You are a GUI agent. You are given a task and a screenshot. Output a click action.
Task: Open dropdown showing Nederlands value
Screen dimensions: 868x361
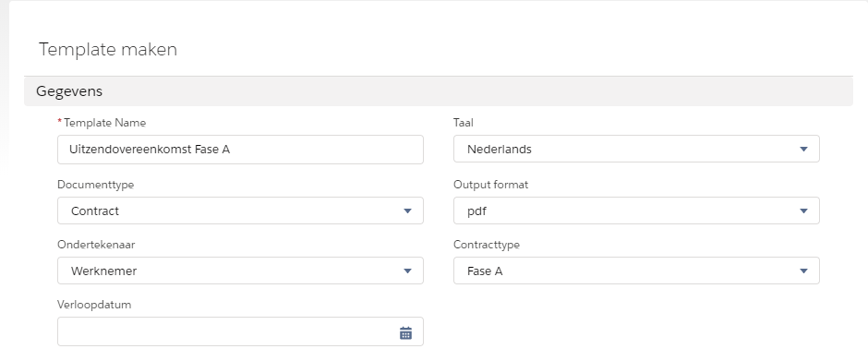click(636, 149)
